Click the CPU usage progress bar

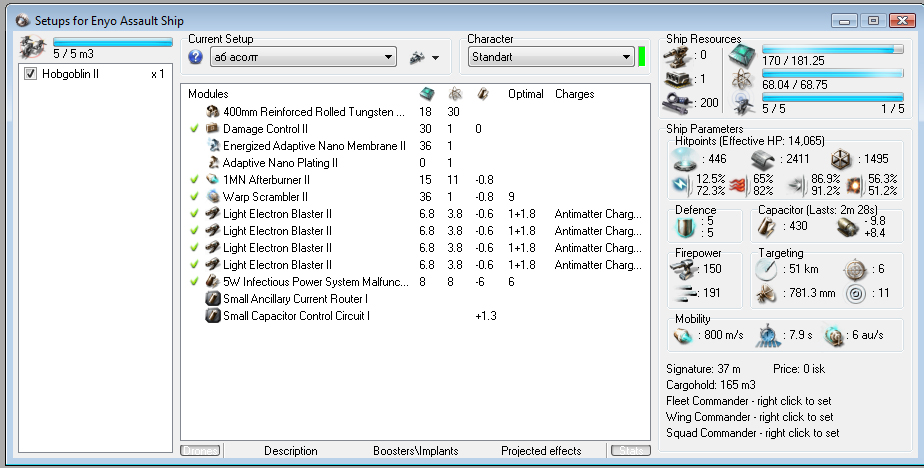coord(833,49)
